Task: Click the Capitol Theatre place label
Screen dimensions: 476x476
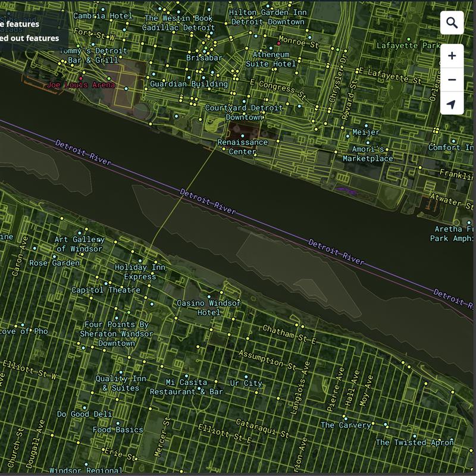Action: 106,290
